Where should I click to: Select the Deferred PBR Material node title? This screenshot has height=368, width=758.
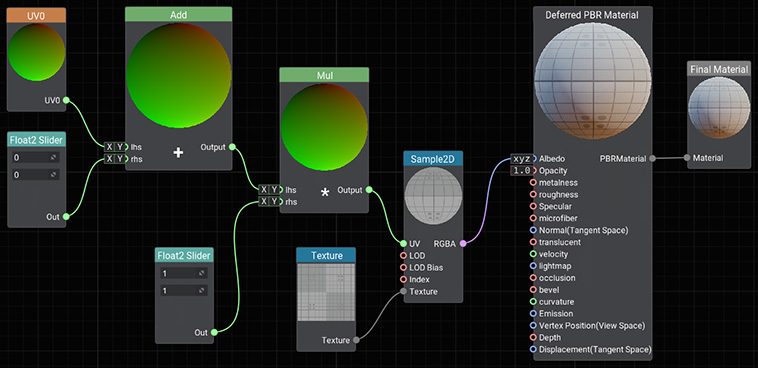(x=592, y=15)
